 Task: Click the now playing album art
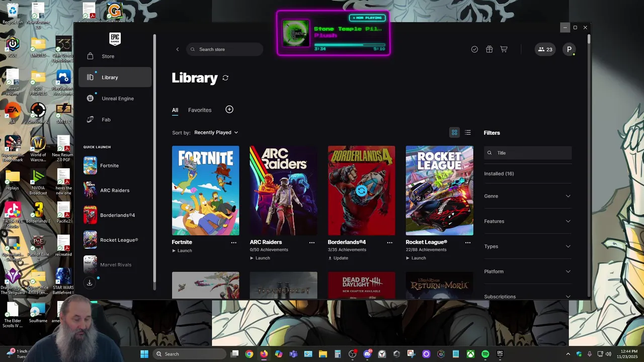[295, 33]
